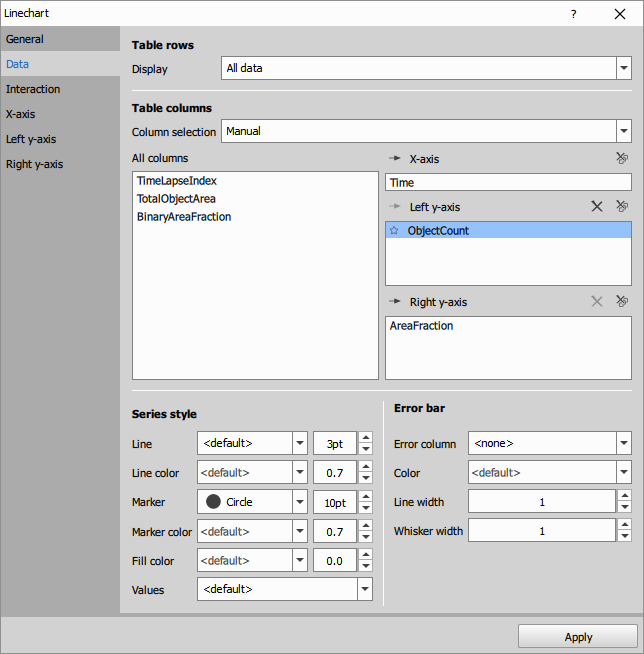Open the Fill color dropdown
This screenshot has width=644, height=654.
(x=252, y=560)
